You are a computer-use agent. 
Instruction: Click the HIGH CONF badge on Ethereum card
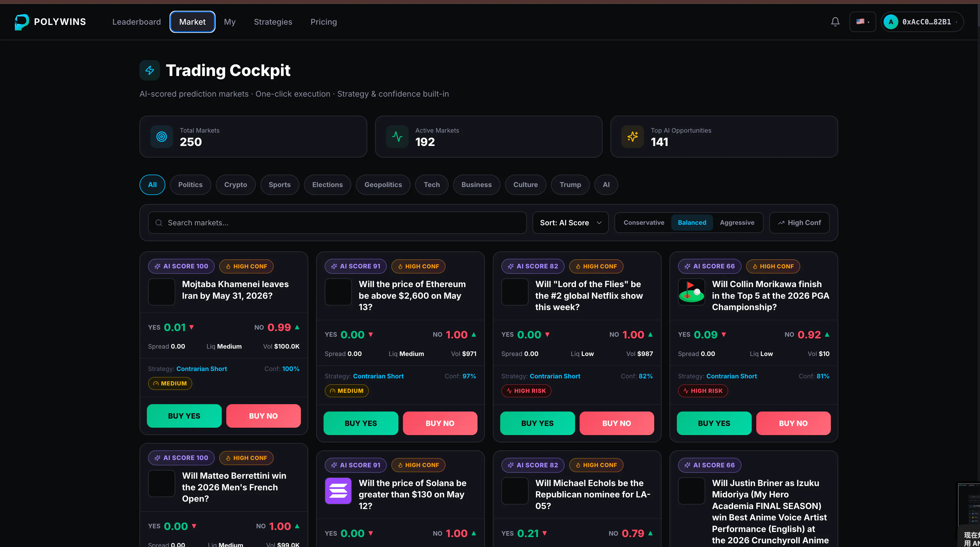tap(418, 266)
